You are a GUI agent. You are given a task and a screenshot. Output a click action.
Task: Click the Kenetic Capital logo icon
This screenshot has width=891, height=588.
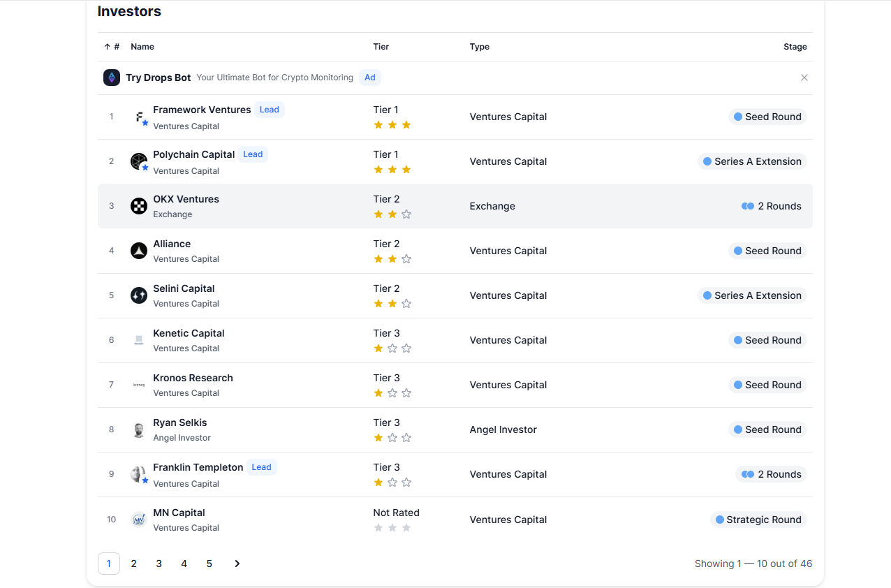[139, 340]
